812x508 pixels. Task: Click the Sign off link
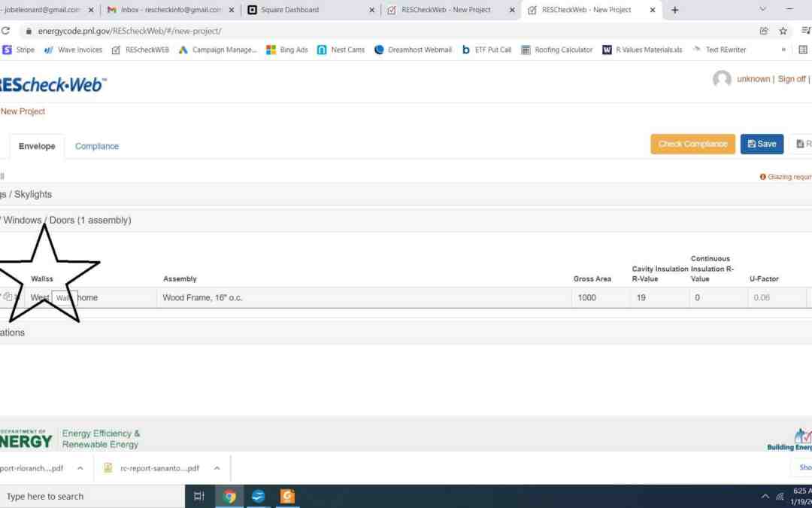(x=791, y=79)
